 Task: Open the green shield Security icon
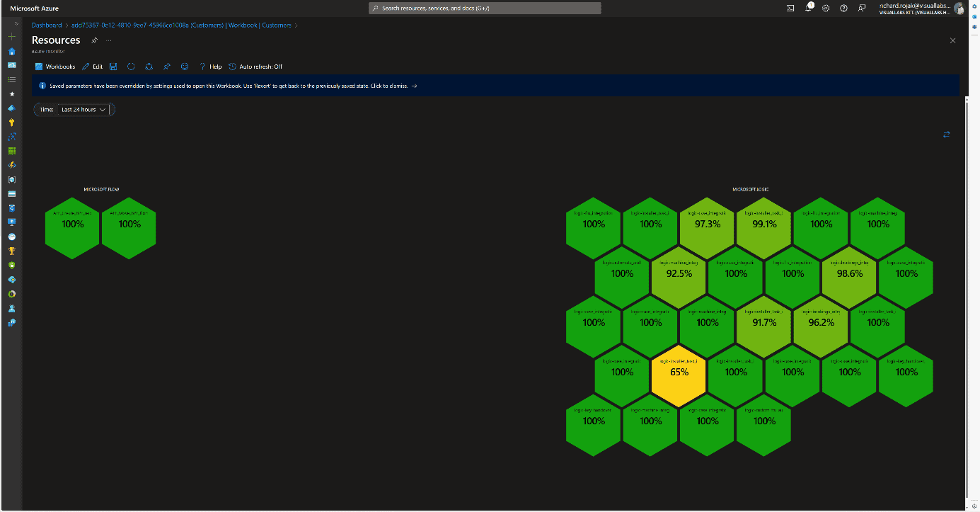tap(11, 265)
